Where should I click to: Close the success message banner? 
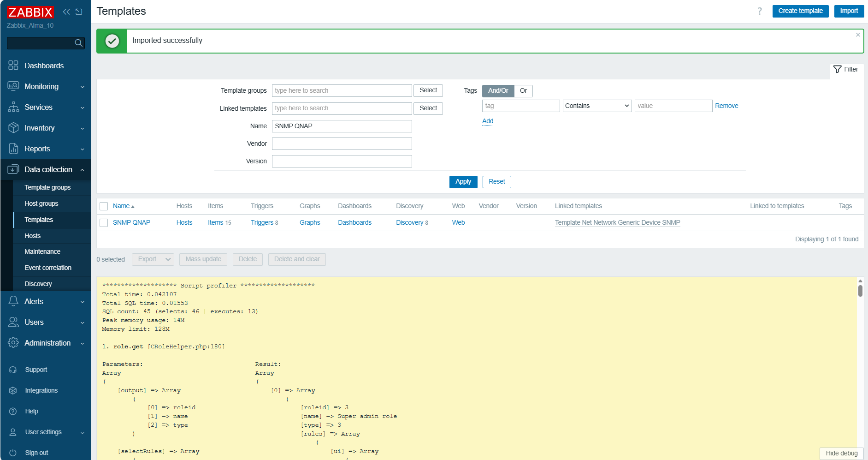click(857, 35)
